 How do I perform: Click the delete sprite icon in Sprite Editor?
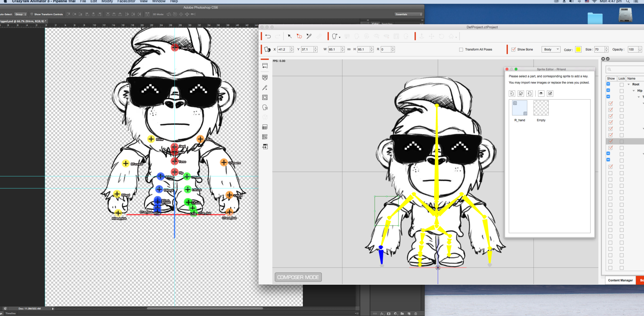[530, 94]
